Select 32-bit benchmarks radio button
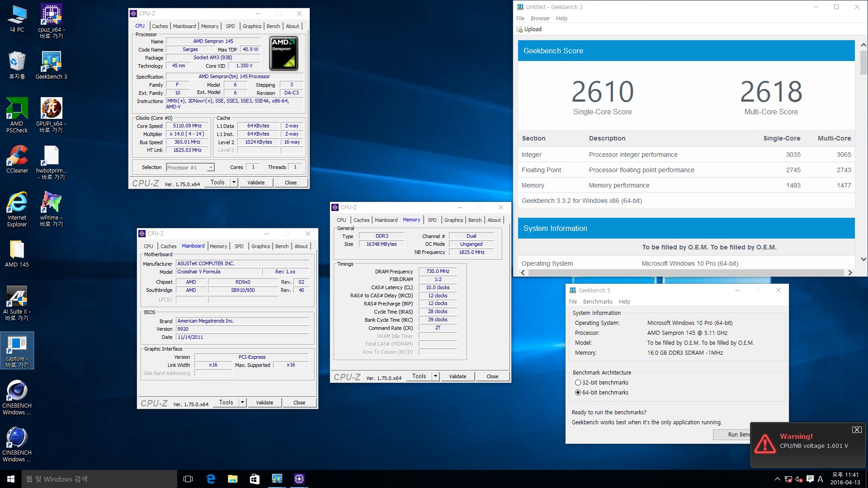This screenshot has width=868, height=488. click(578, 383)
